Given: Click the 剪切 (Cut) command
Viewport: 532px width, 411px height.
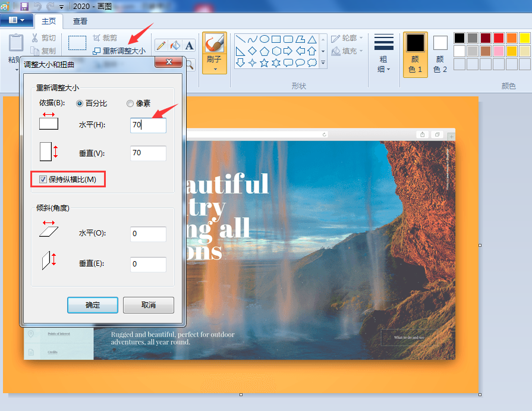Looking at the screenshot, I should click(x=44, y=37).
